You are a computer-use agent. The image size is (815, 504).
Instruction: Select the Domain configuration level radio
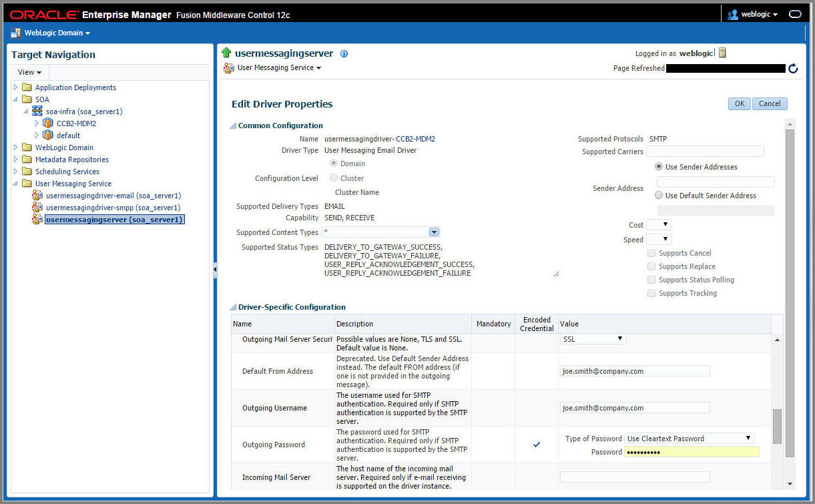[x=335, y=164]
